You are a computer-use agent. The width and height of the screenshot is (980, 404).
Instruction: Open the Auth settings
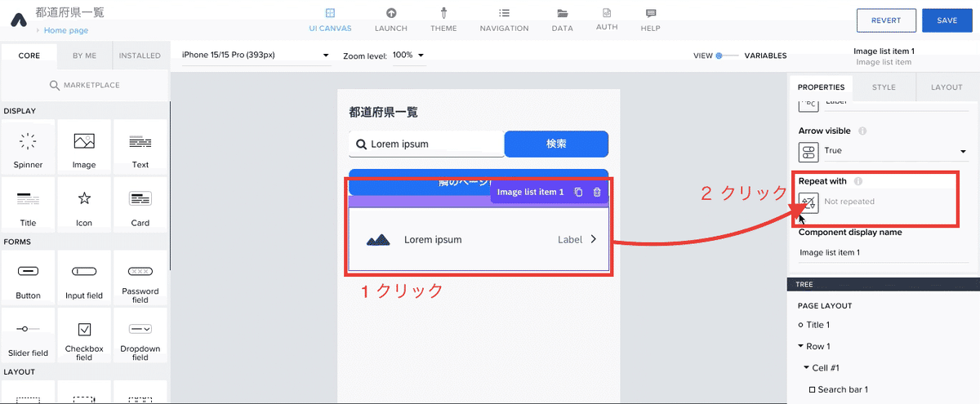(x=607, y=20)
